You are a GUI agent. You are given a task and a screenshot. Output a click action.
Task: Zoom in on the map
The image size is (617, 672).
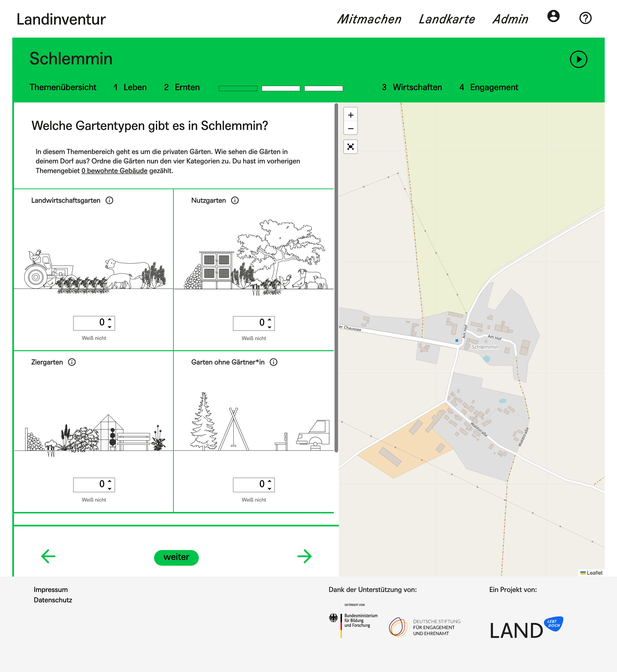pos(350,115)
